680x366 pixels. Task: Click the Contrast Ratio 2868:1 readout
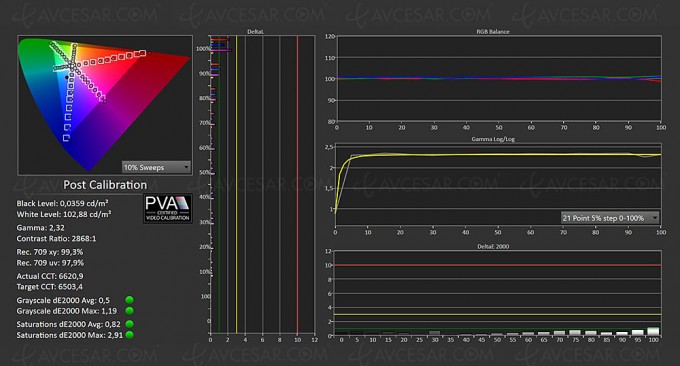pyautogui.click(x=56, y=239)
